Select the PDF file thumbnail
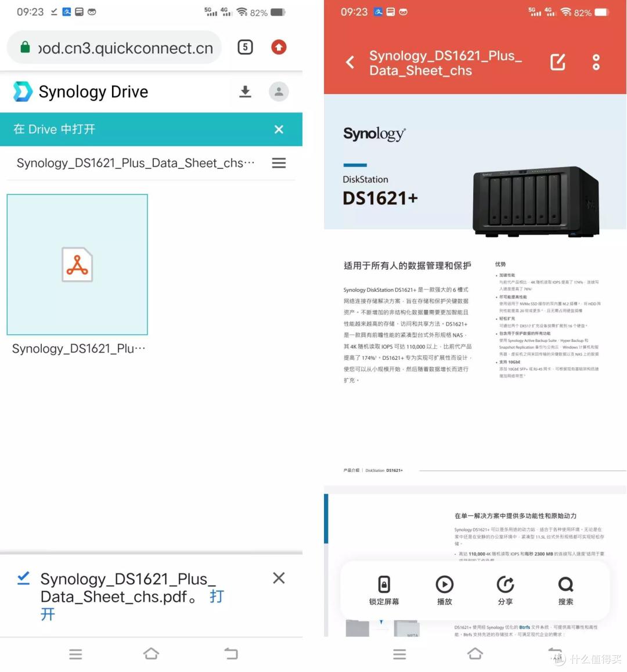The image size is (627, 672). click(77, 265)
